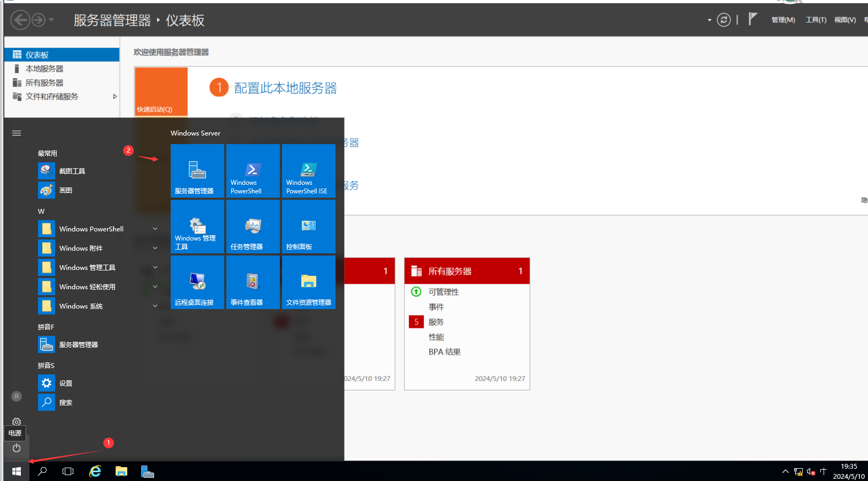Open 事件查看器 tile
This screenshot has height=481, width=868.
(253, 282)
